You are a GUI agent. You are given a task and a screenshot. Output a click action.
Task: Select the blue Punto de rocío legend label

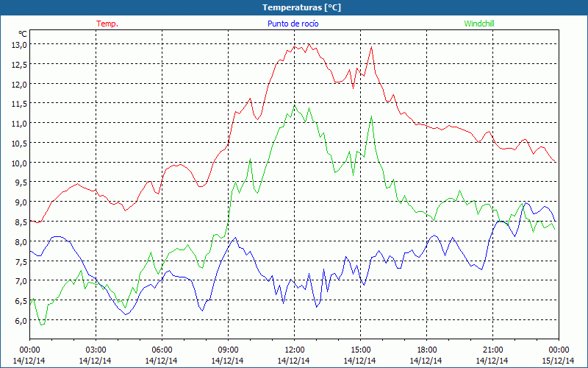pos(293,24)
